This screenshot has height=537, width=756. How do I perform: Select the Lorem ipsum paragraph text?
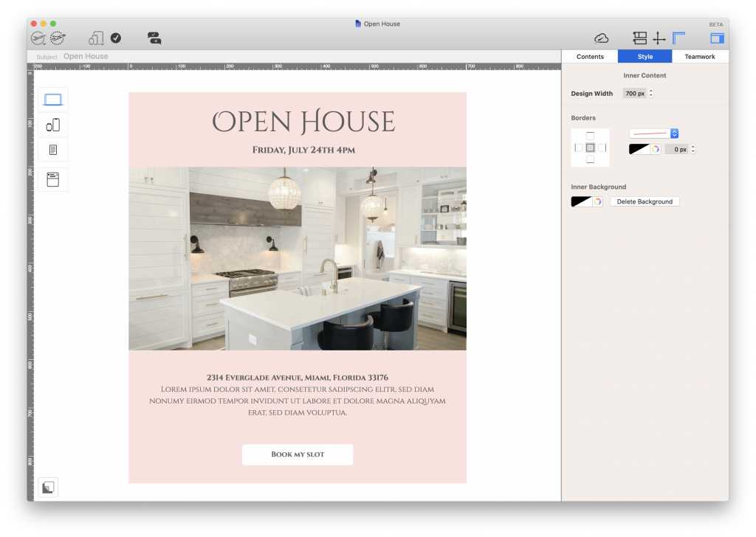point(298,401)
